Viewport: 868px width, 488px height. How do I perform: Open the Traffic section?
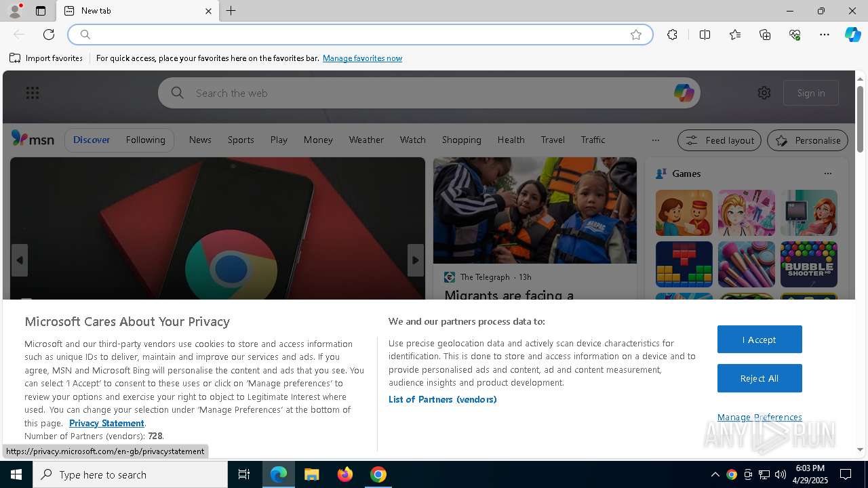point(593,140)
